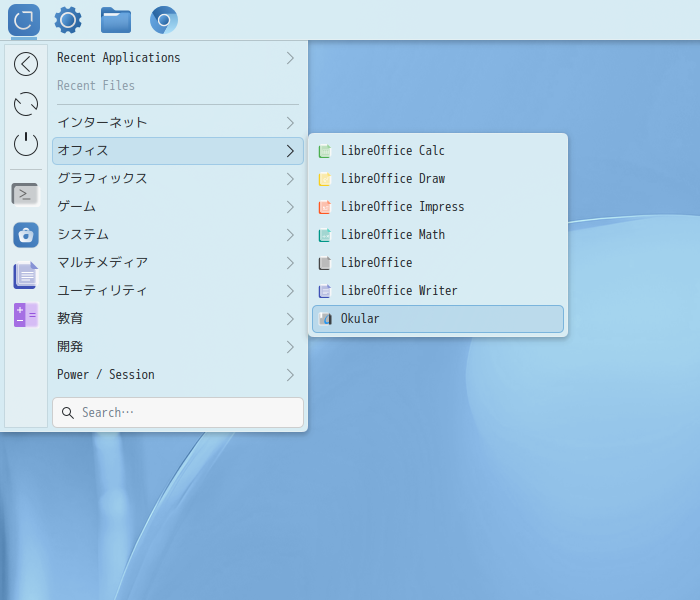700x600 pixels.
Task: Expand Recent Applications submenu arrow
Action: point(290,58)
